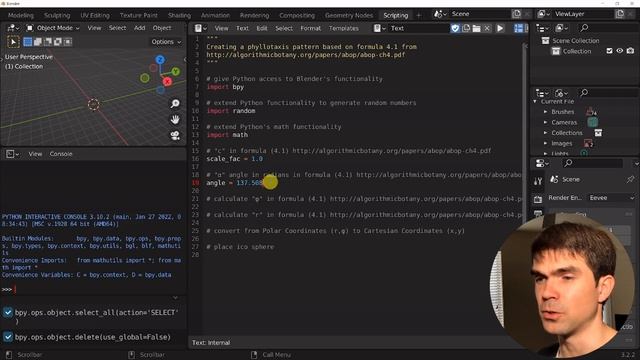Click the Python console prompt line
This screenshot has width=640, height=360.
(x=93, y=289)
